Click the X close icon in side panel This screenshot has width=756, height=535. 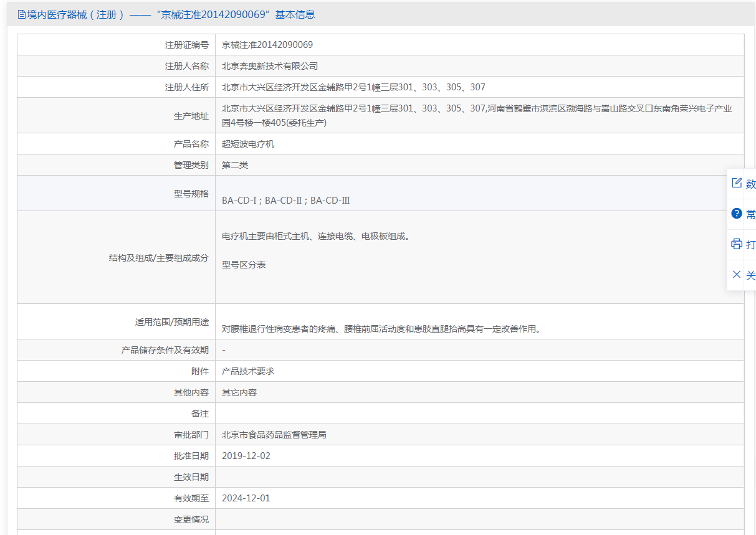pyautogui.click(x=737, y=275)
